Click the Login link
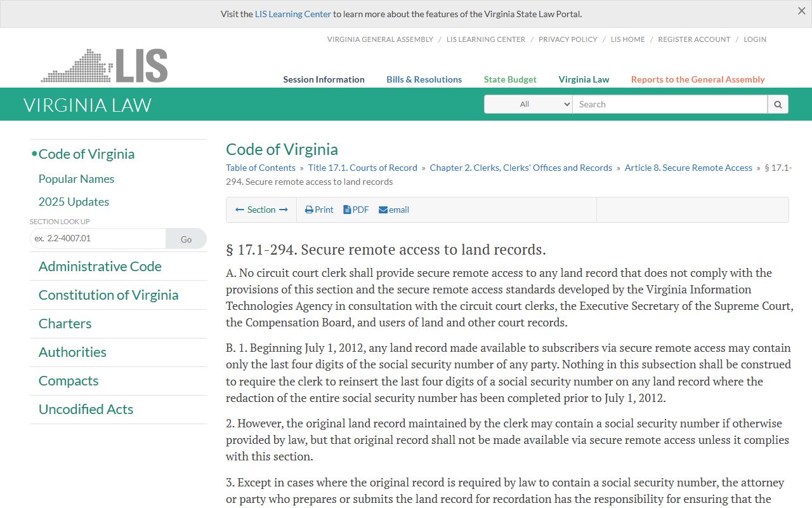The width and height of the screenshot is (812, 508). [x=755, y=39]
